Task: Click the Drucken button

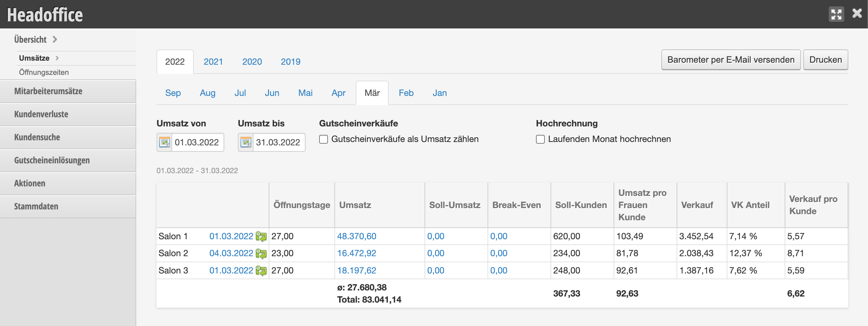Action: pyautogui.click(x=826, y=60)
